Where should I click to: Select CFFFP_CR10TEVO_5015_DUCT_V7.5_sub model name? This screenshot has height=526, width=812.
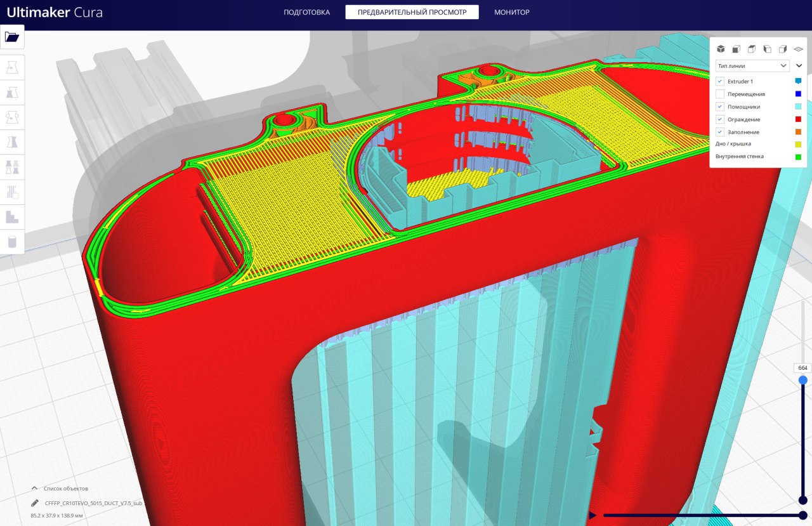94,503
